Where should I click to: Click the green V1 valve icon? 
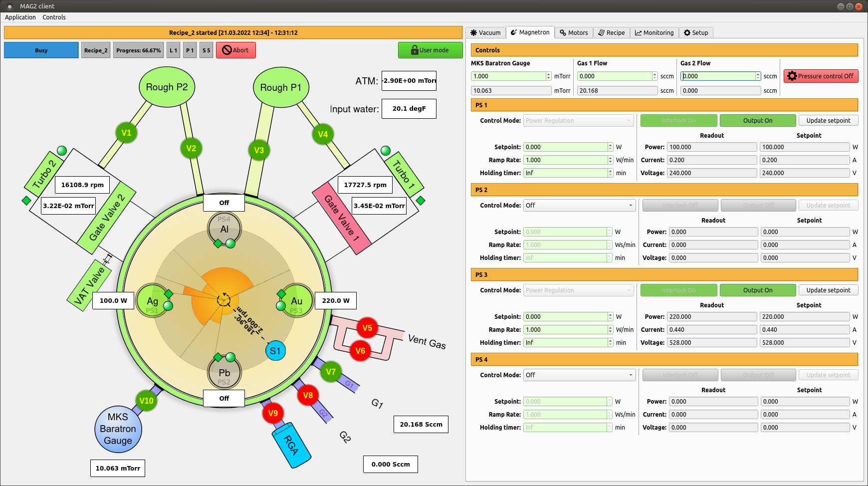(126, 133)
